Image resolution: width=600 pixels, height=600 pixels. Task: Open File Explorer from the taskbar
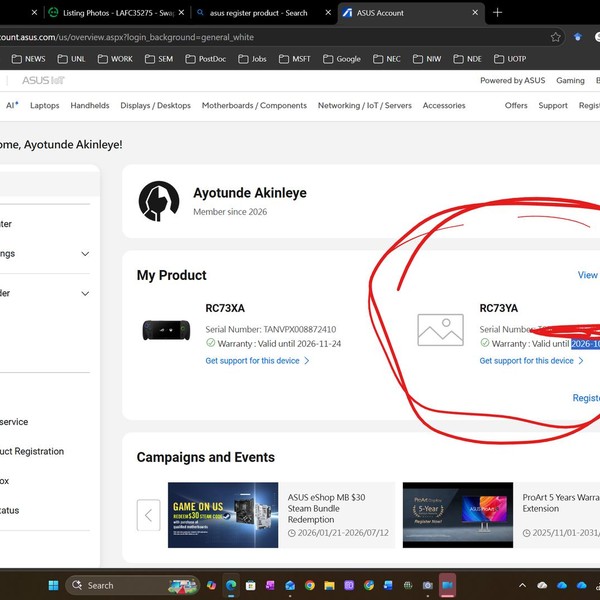(x=329, y=585)
